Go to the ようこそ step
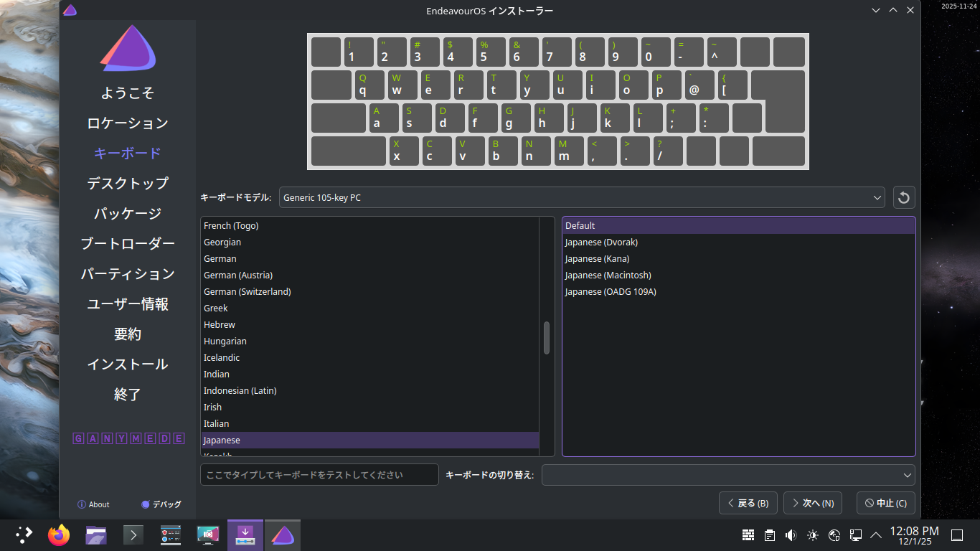This screenshot has height=551, width=980. (128, 93)
